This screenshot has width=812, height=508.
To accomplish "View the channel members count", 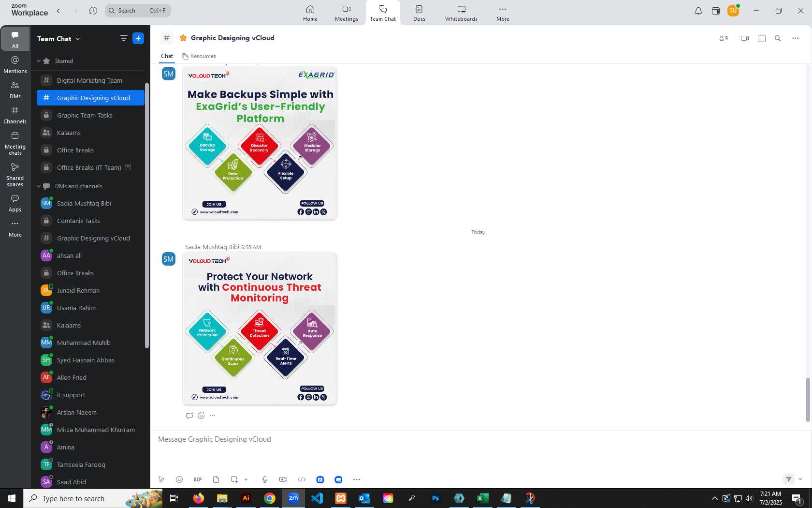I will coord(724,38).
